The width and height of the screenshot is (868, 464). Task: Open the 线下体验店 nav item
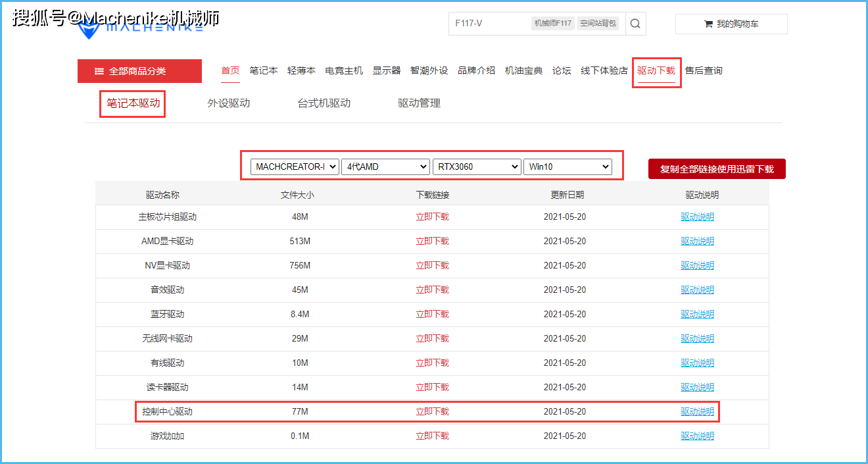pos(604,70)
